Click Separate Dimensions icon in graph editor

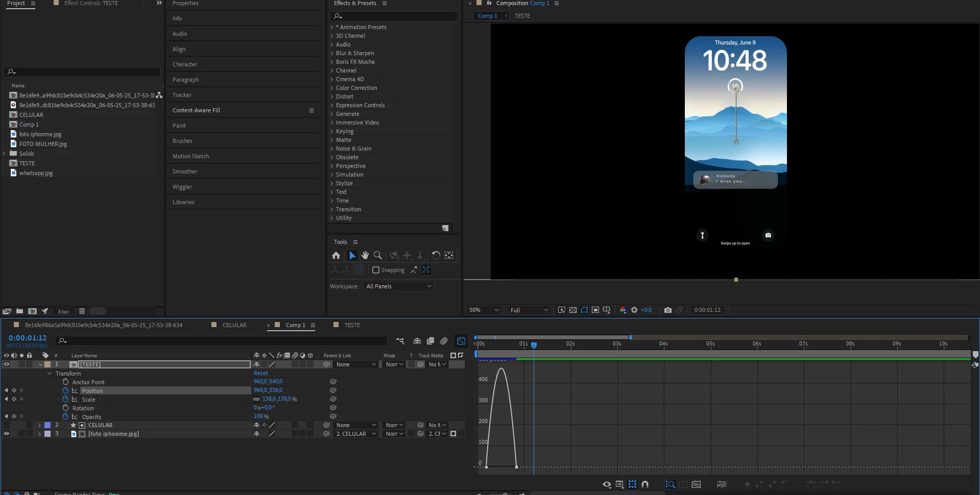click(x=722, y=484)
